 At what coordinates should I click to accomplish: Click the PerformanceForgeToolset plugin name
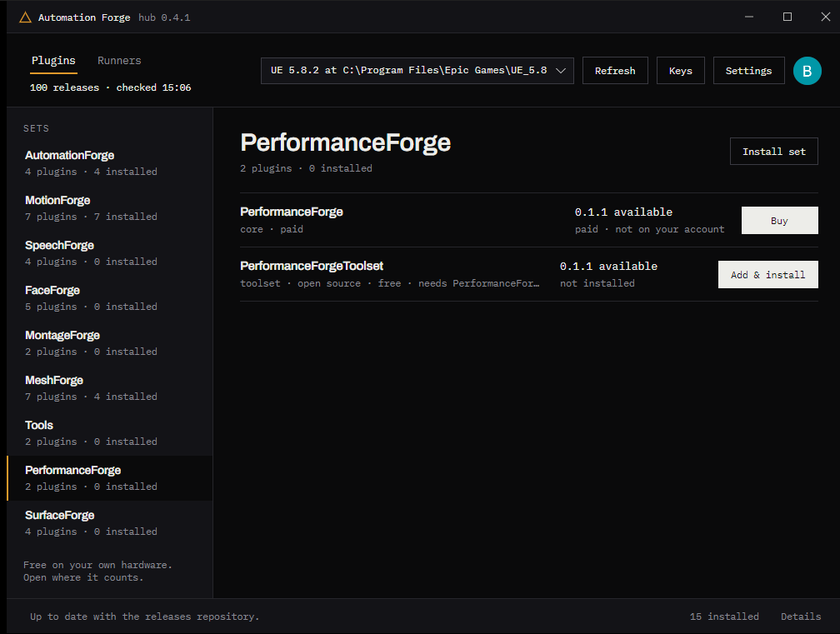coord(312,266)
